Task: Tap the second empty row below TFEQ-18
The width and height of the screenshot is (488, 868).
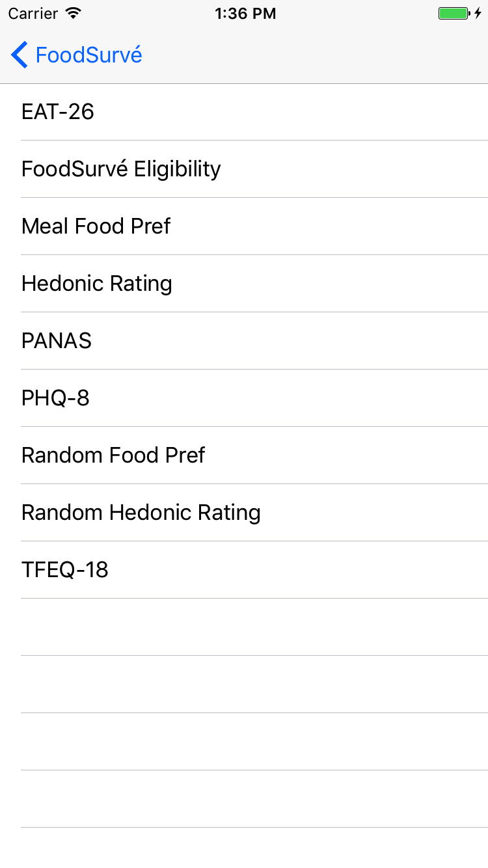Action: 244,685
